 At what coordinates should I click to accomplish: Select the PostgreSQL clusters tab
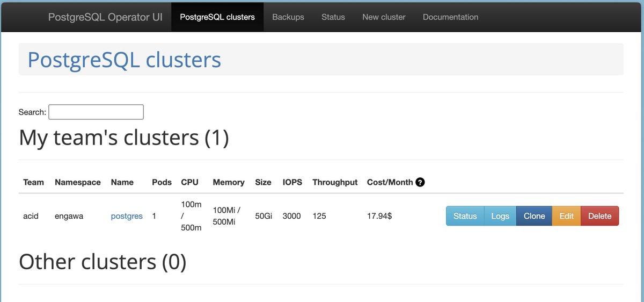pyautogui.click(x=217, y=17)
